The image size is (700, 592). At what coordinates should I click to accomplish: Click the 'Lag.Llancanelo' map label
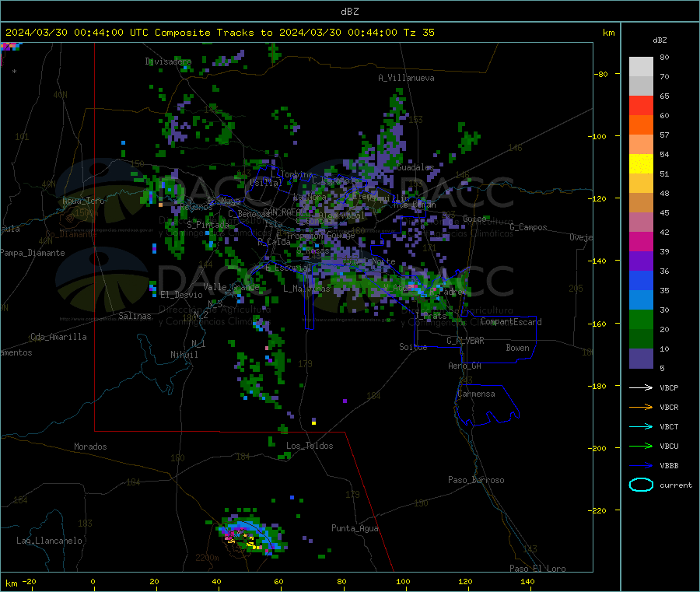[49, 541]
